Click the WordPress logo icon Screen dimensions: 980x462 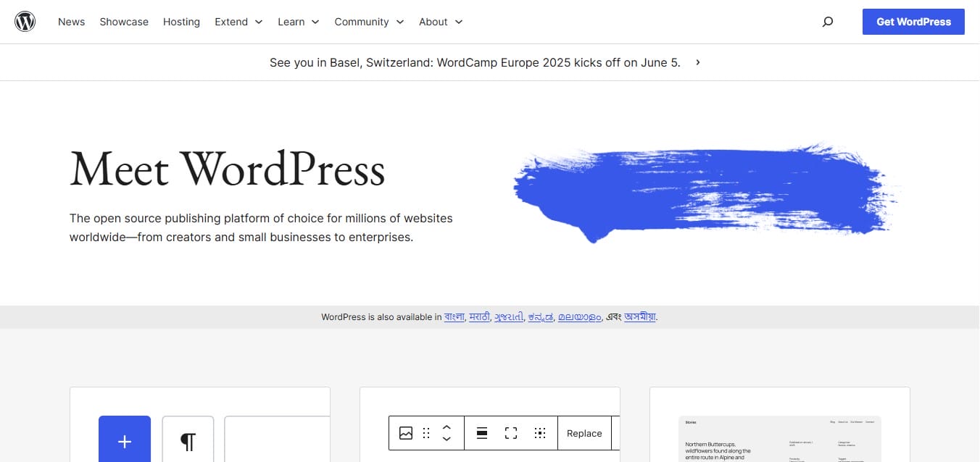point(25,21)
